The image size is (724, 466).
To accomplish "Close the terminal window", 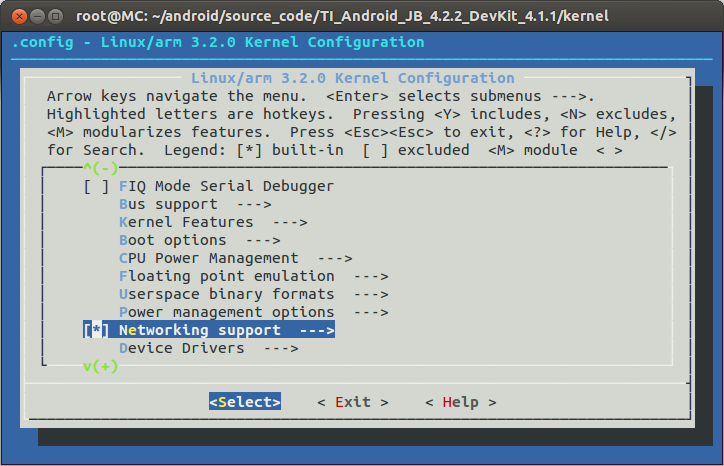I will 19,17.
